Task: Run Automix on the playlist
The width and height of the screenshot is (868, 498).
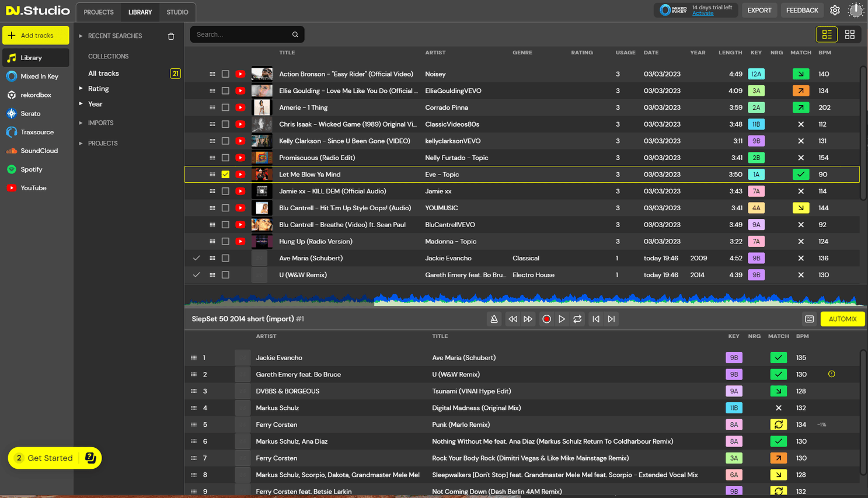Action: (842, 319)
